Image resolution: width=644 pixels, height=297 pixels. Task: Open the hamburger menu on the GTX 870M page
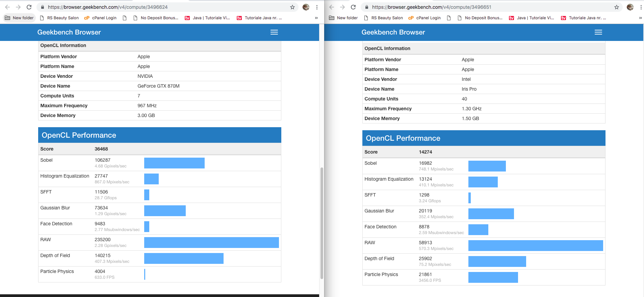274,32
